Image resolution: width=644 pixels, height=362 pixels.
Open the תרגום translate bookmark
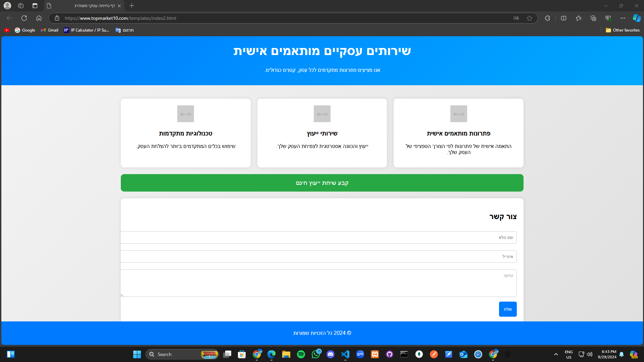click(125, 30)
